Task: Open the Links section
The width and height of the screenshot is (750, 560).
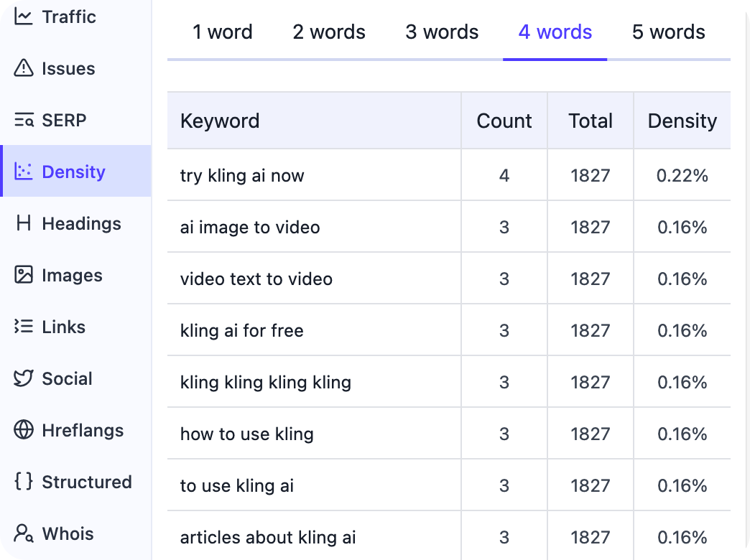Action: coord(75,327)
